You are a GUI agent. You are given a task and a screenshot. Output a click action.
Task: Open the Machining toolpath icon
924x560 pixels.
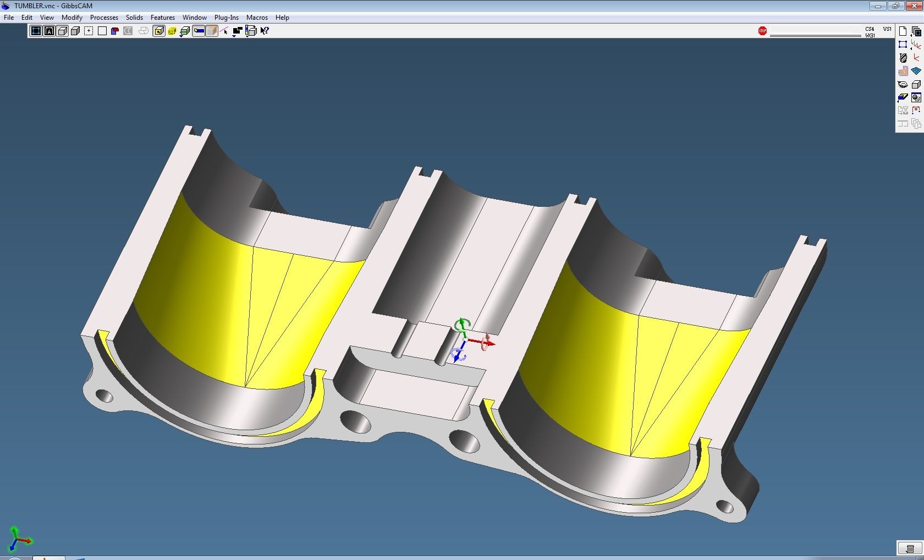click(903, 71)
